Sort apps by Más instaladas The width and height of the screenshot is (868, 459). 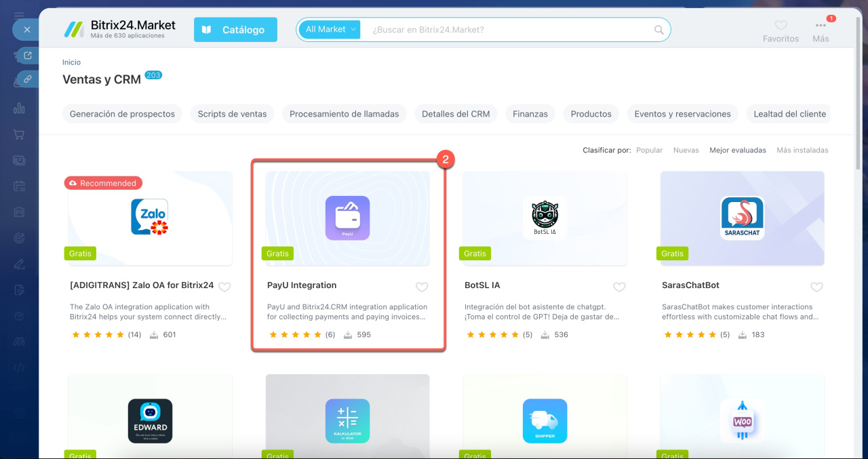pos(802,150)
